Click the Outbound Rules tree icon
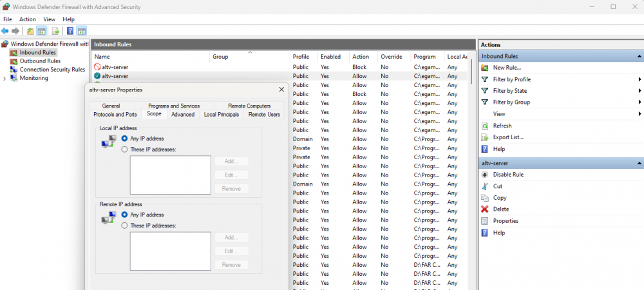Screen dimensions: 644x290 (x=14, y=61)
